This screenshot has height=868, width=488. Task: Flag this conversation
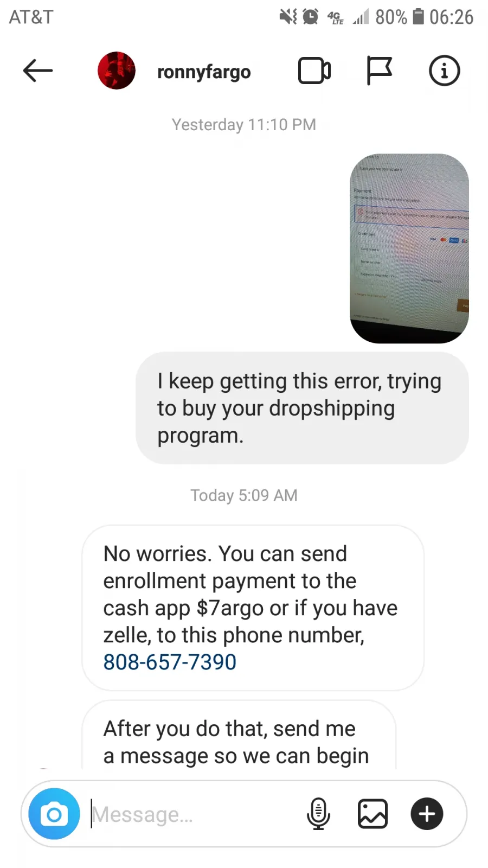379,71
